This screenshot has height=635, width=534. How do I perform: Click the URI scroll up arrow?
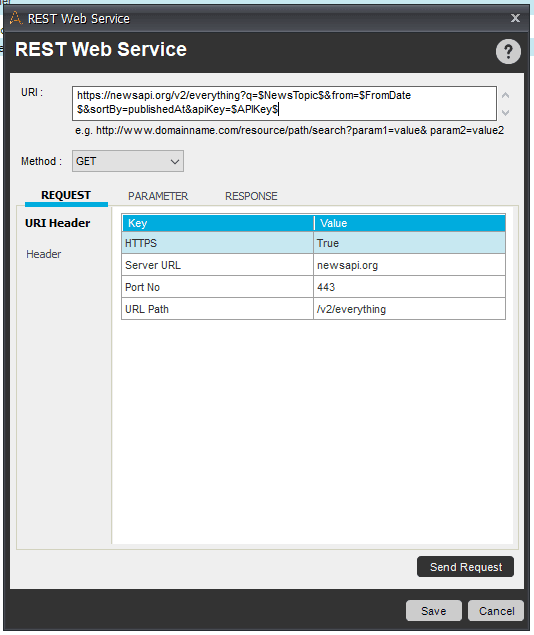pyautogui.click(x=505, y=96)
